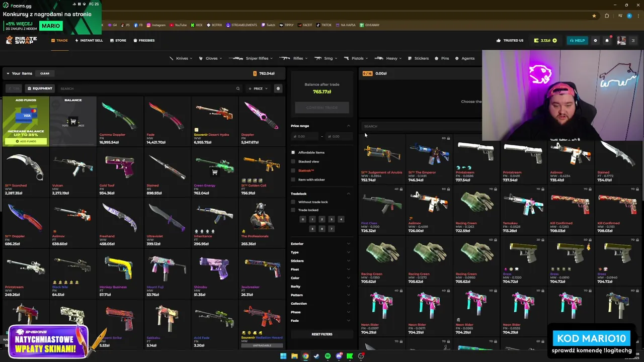Viewport: 644px width, 362px height.
Task: Check Without trade lock option
Action: click(x=293, y=202)
